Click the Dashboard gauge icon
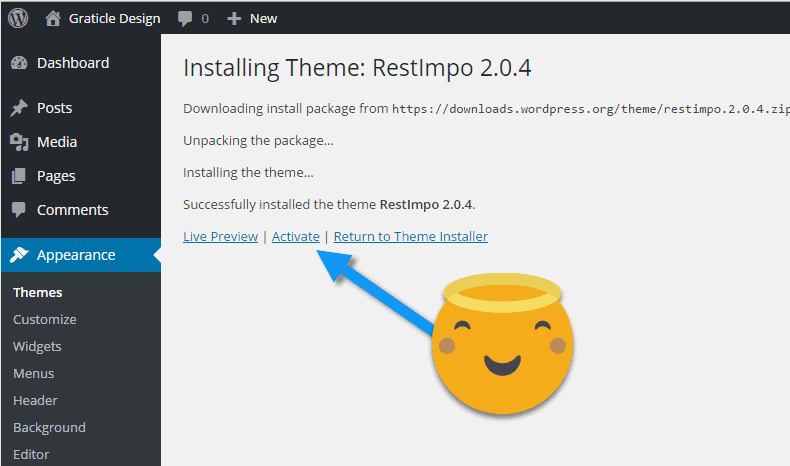This screenshot has width=790, height=466. pos(19,63)
